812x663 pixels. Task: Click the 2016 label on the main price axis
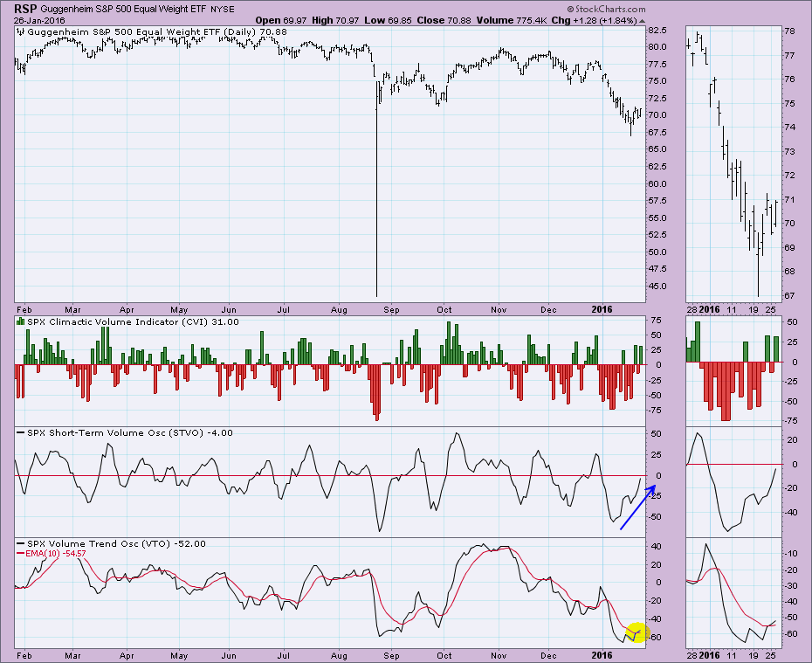tap(602, 309)
